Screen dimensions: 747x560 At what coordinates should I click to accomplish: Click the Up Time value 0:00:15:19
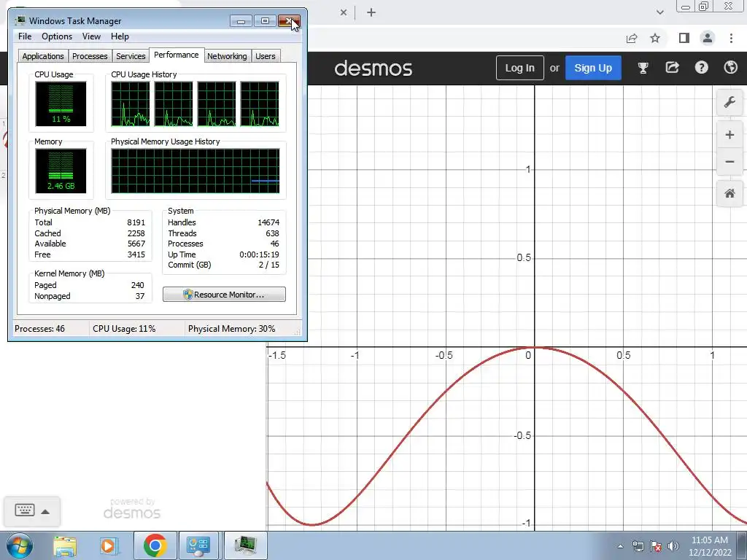[x=259, y=254]
